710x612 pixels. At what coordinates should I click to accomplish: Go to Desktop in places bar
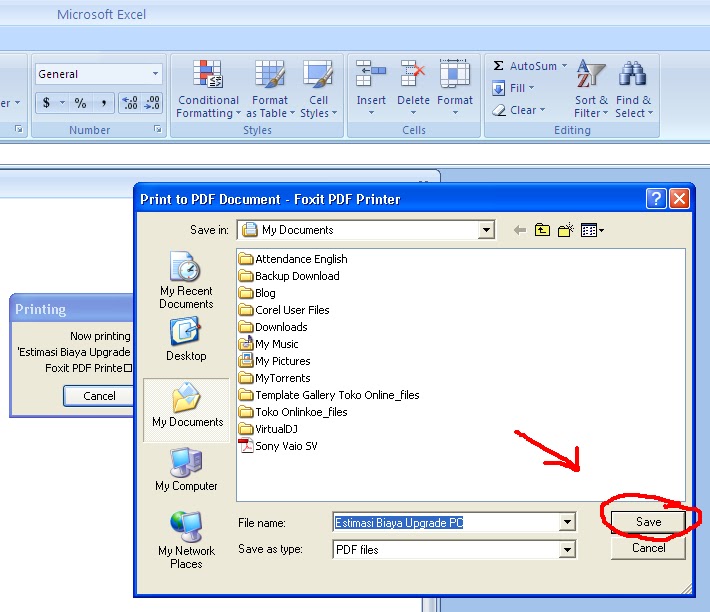[x=186, y=339]
